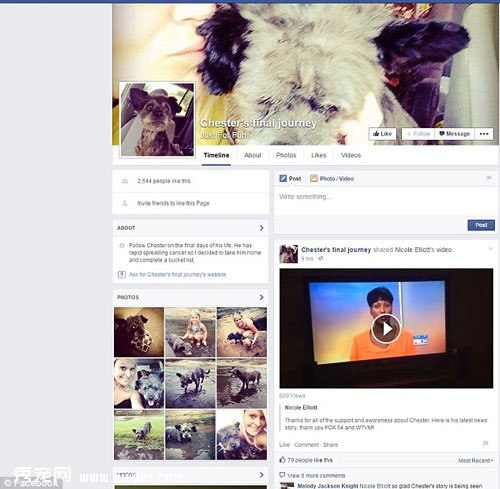Open the three-dots more options menu
Screen dimensions: 500x489
484,134
